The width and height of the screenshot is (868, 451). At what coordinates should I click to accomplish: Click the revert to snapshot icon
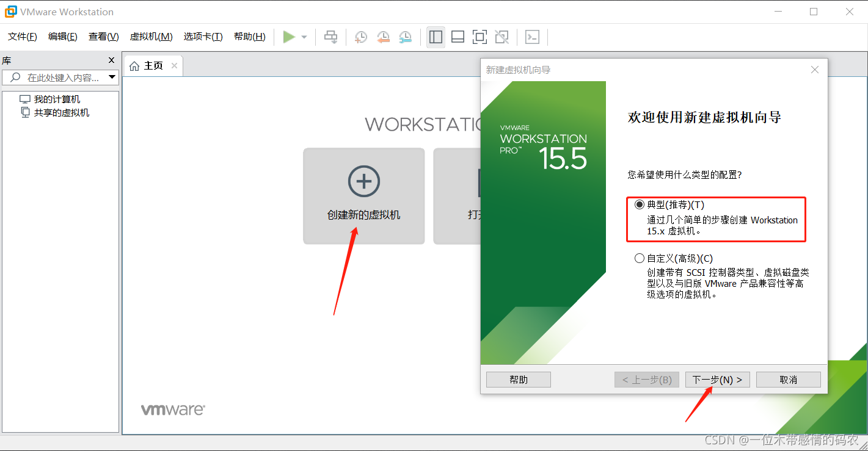click(x=383, y=37)
